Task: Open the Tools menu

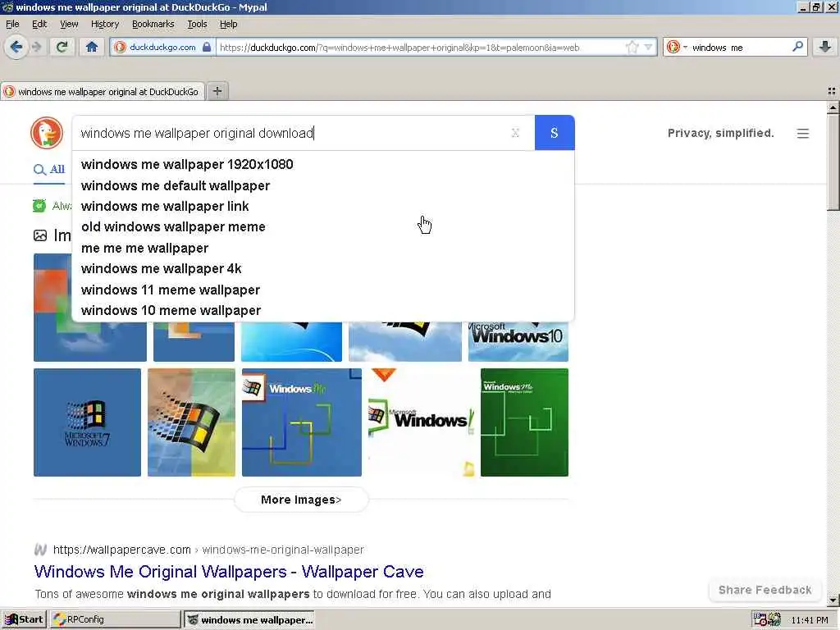Action: coord(197,24)
